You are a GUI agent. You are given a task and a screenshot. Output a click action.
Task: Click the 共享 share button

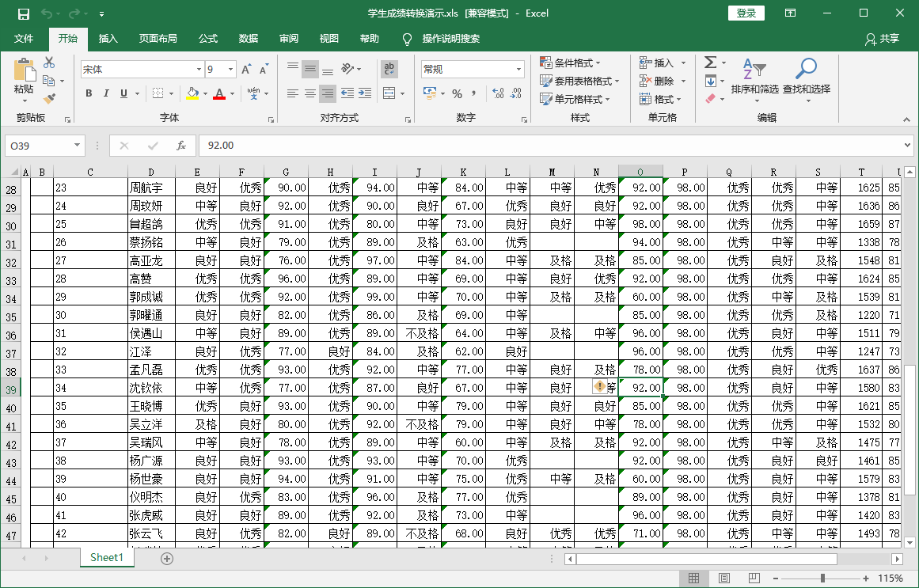pyautogui.click(x=882, y=39)
